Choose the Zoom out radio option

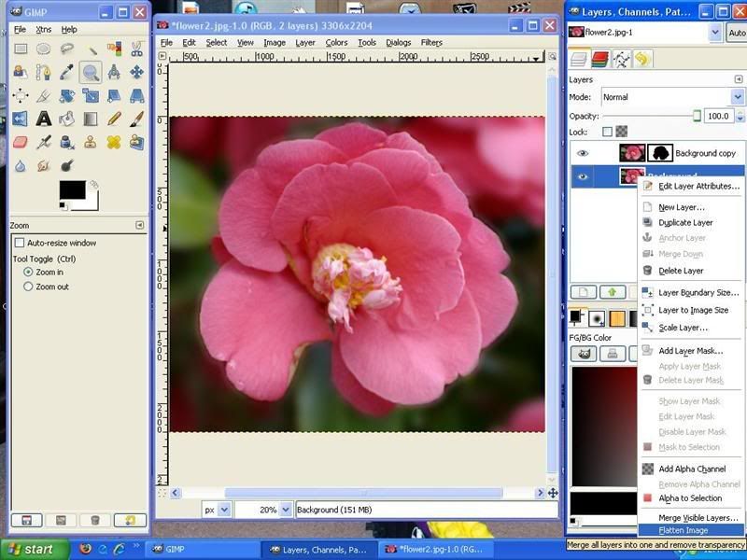click(28, 287)
